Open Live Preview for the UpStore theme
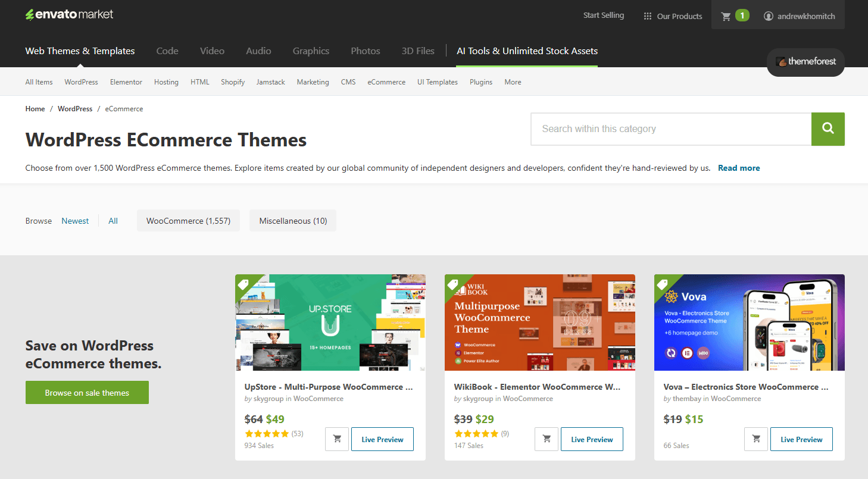The height and width of the screenshot is (479, 868). pyautogui.click(x=382, y=439)
